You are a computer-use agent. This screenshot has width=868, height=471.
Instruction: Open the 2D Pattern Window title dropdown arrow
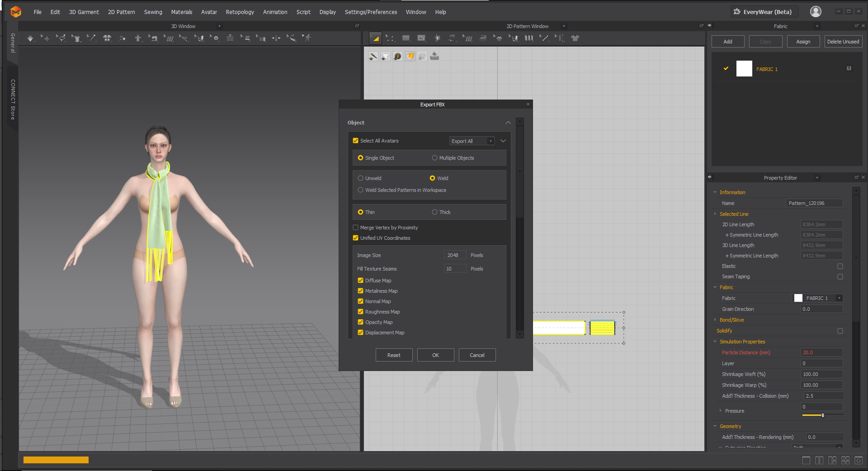tap(564, 26)
